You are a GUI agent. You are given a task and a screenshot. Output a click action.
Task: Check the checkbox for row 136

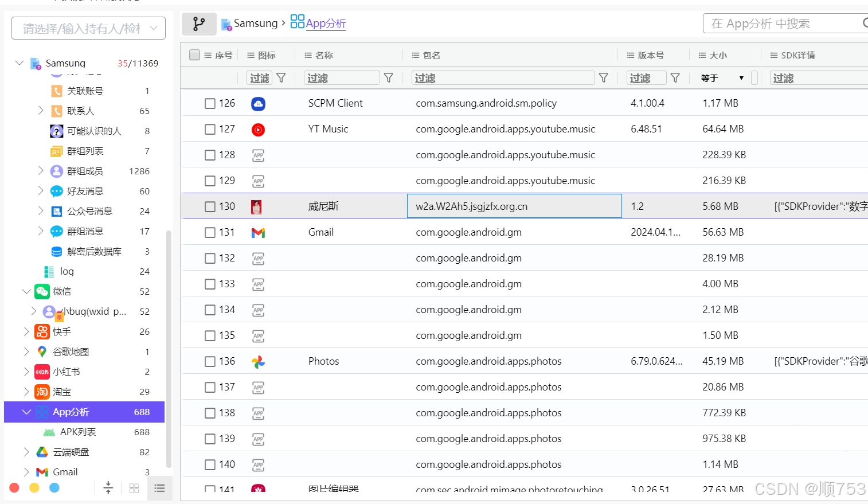coord(210,361)
